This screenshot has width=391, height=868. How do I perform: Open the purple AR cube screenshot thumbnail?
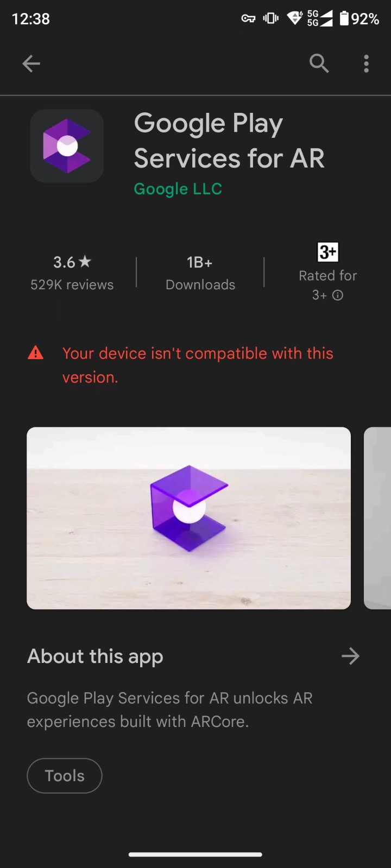188,518
